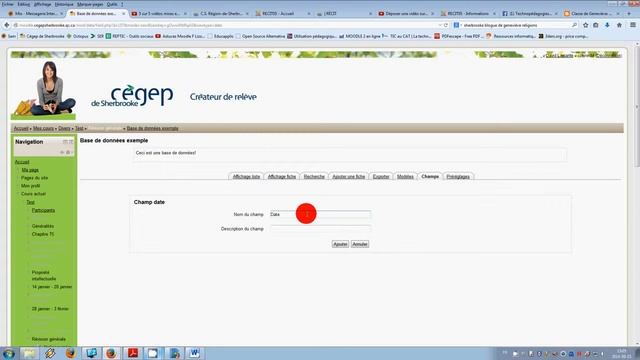Open the Firefox Historique menu
The height and width of the screenshot is (360, 640).
64,4
